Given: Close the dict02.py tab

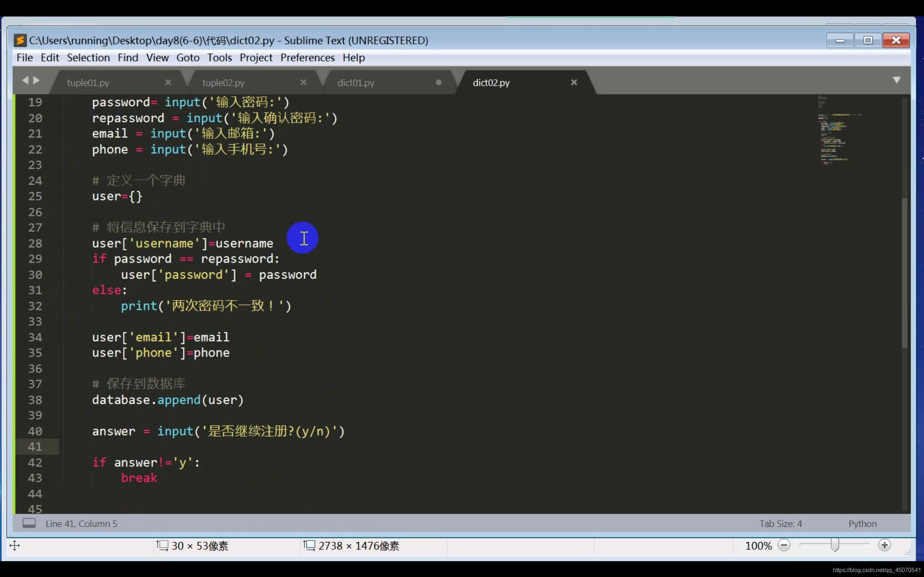Looking at the screenshot, I should 574,83.
